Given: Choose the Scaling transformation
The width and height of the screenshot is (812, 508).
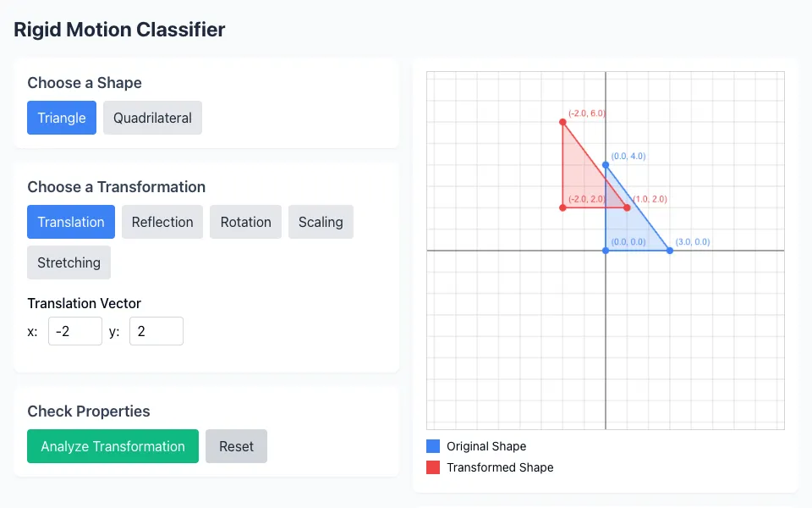Looking at the screenshot, I should 321,222.
